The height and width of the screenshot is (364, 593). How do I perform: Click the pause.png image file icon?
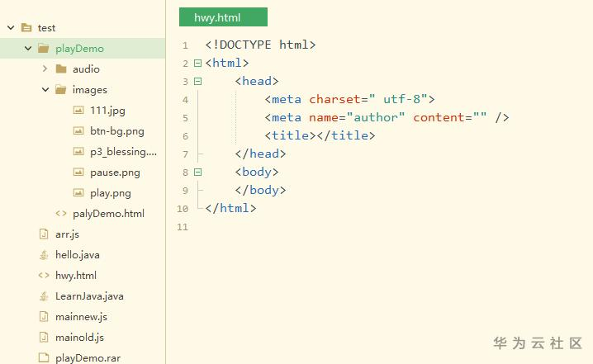pos(79,172)
